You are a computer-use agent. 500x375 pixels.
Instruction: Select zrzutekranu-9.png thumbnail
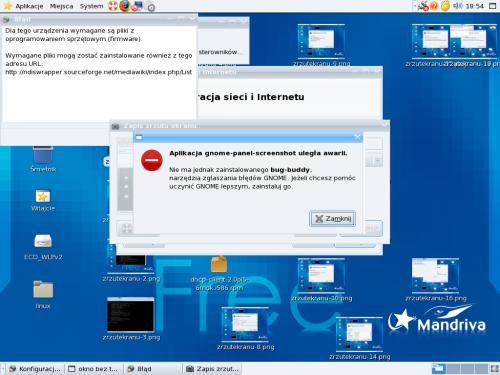pyautogui.click(x=321, y=41)
